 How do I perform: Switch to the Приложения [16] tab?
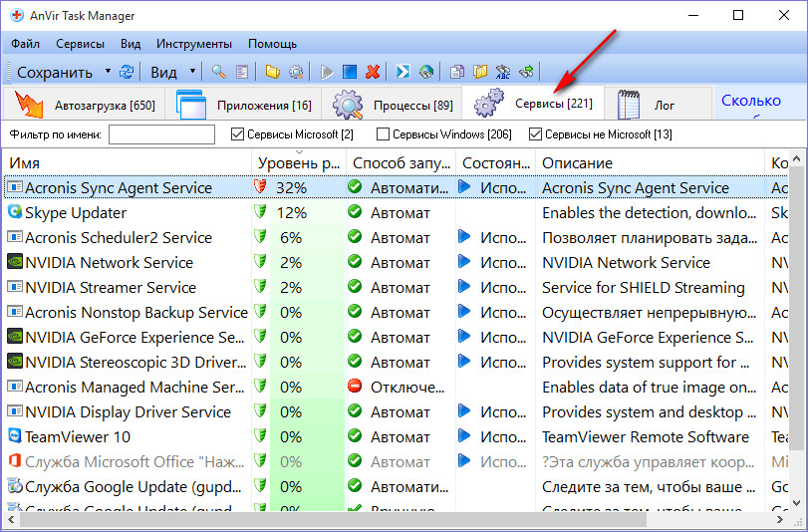[243, 105]
